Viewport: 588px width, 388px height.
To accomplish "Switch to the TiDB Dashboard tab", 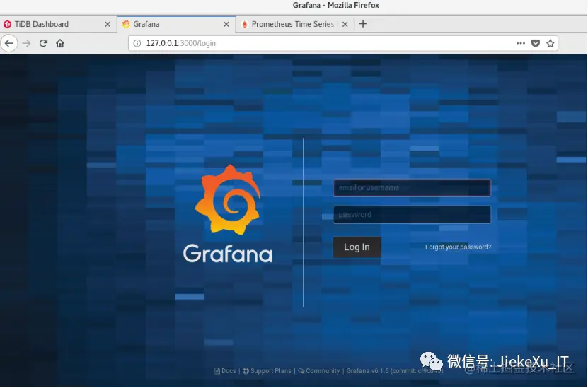I will click(58, 24).
